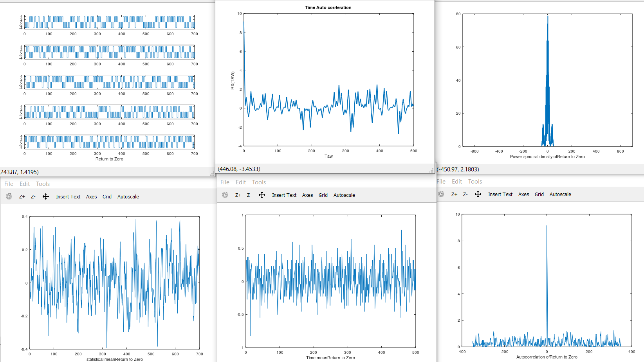Zoom out with Z- on the statistical mean figure
The height and width of the screenshot is (362, 644).
(x=33, y=196)
